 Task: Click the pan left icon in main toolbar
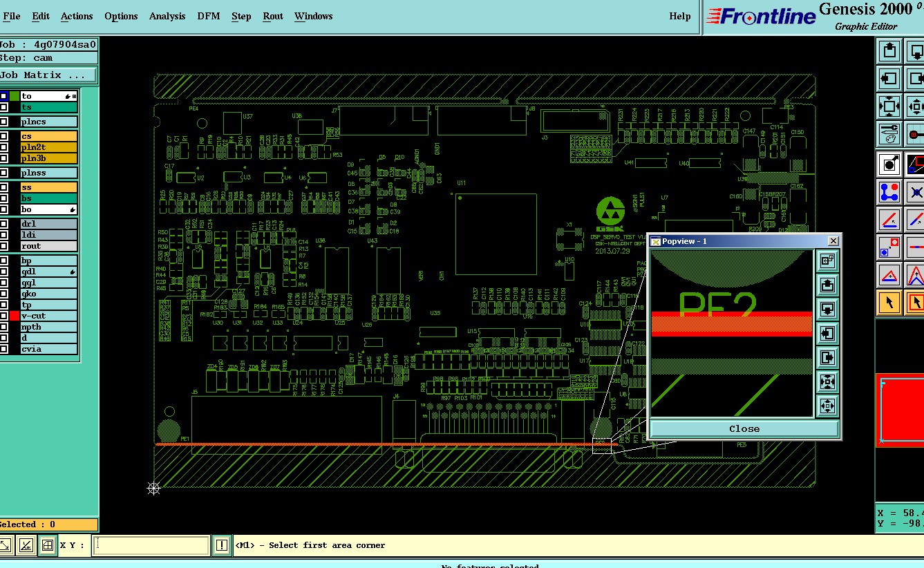point(889,79)
